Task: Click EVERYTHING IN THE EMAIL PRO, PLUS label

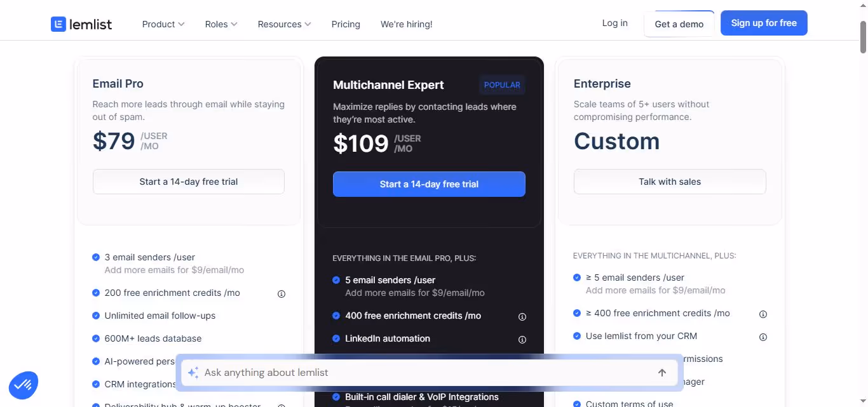Action: (404, 258)
